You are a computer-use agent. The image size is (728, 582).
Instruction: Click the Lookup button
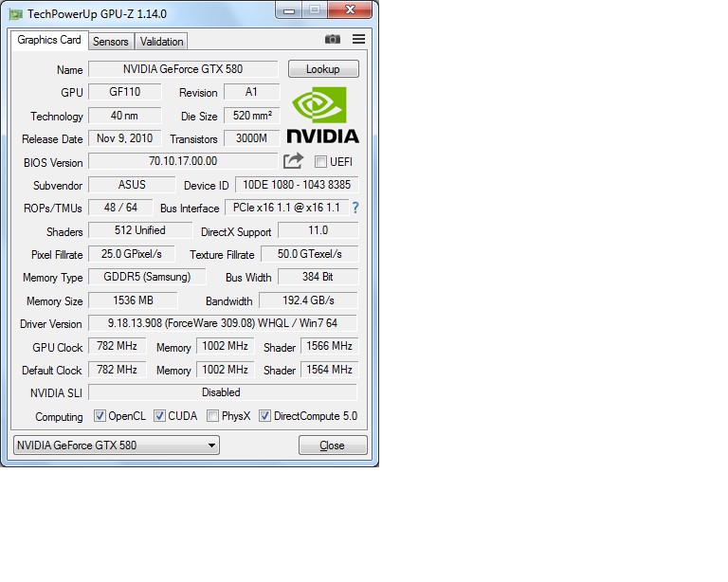coord(323,68)
